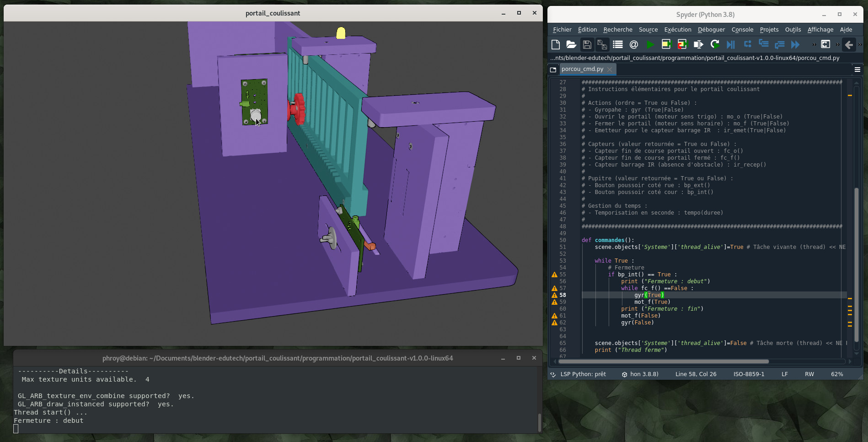This screenshot has width=868, height=442.
Task: Run current cell and advance icon
Action: pos(682,44)
